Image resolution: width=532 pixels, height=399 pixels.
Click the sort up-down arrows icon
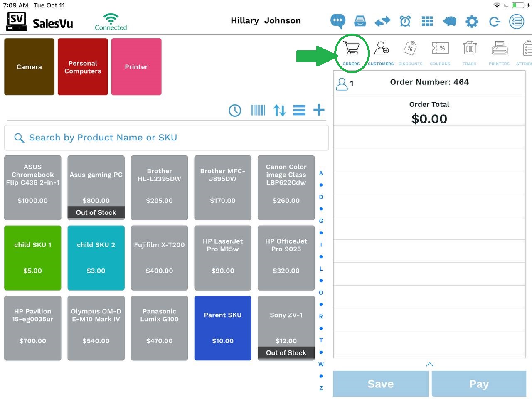279,110
